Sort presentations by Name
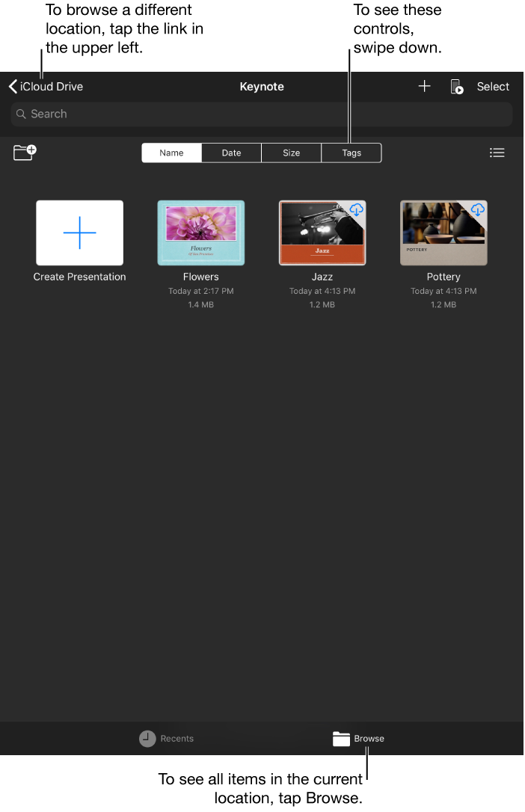 (x=171, y=153)
